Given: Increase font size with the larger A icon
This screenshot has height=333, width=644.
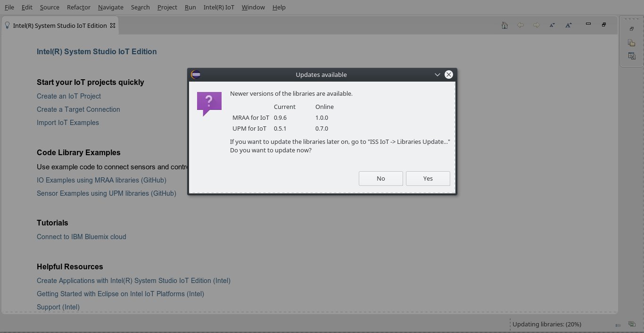Looking at the screenshot, I should point(569,25).
